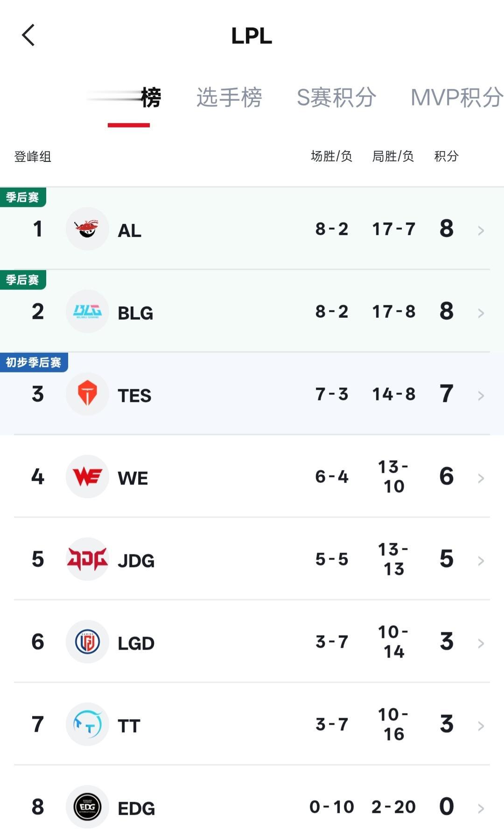Tap the back arrow icon
This screenshot has height=840, width=504.
[x=28, y=35]
